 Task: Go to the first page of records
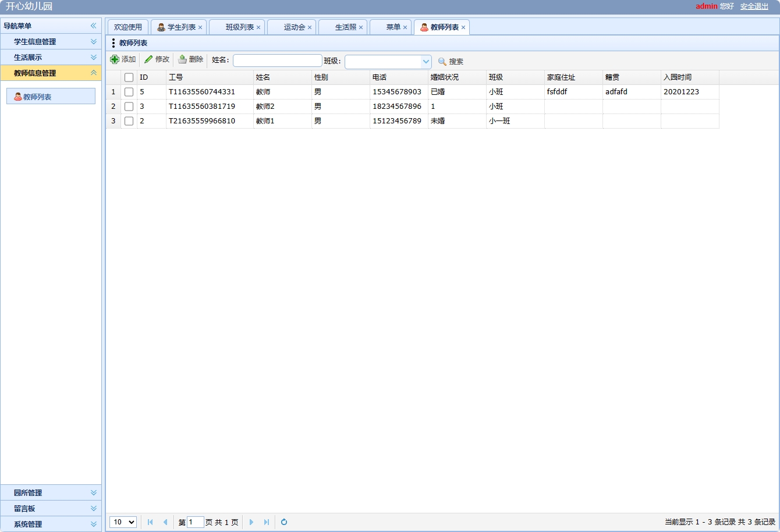(x=150, y=522)
